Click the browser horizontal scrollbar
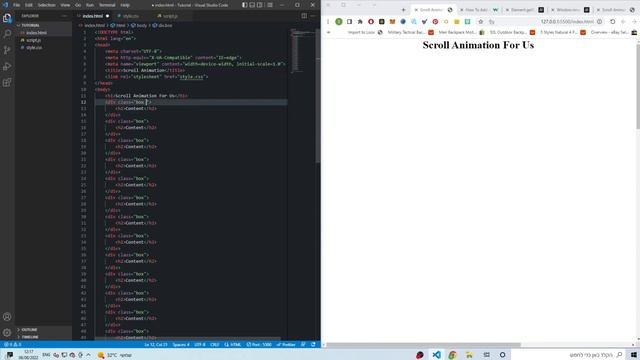Image resolution: width=640 pixels, height=360 pixels. (x=423, y=345)
